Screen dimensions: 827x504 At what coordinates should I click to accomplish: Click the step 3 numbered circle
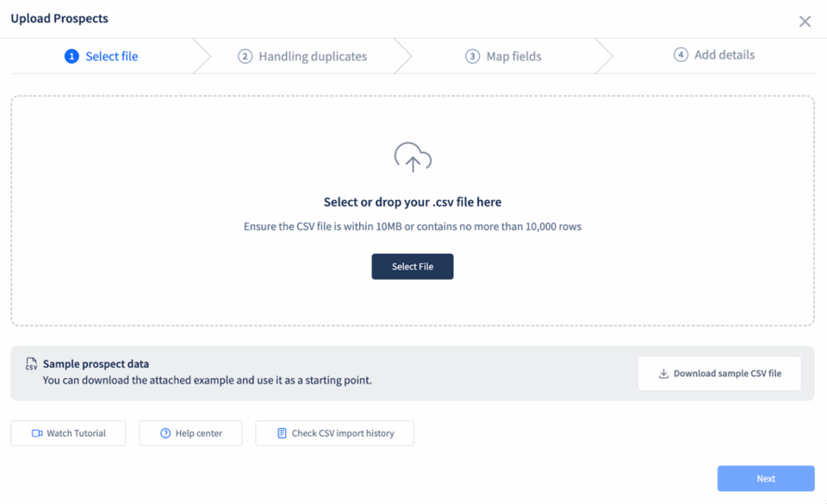(x=473, y=56)
